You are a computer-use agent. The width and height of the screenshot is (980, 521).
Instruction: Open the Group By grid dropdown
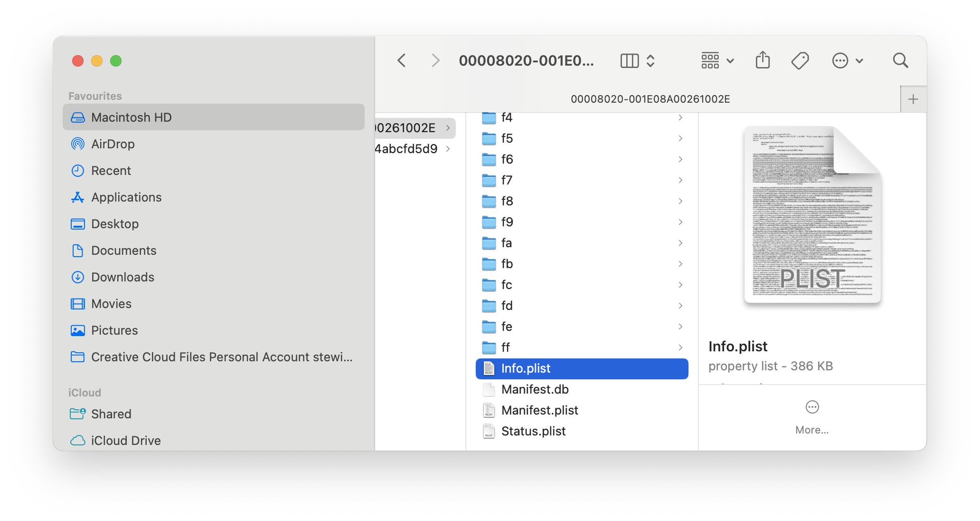point(717,60)
